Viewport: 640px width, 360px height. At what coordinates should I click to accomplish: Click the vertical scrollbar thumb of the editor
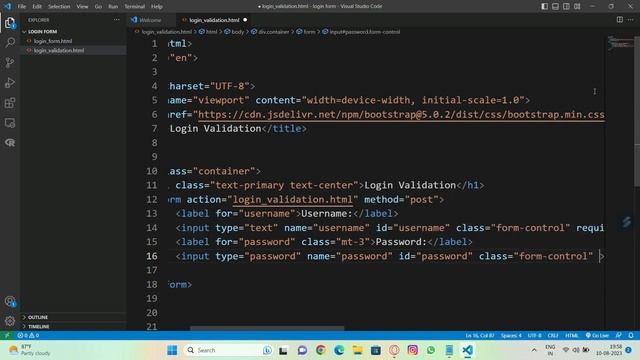pos(637,111)
